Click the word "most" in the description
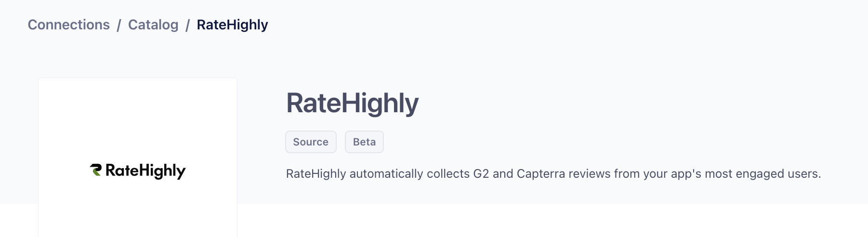 718,174
